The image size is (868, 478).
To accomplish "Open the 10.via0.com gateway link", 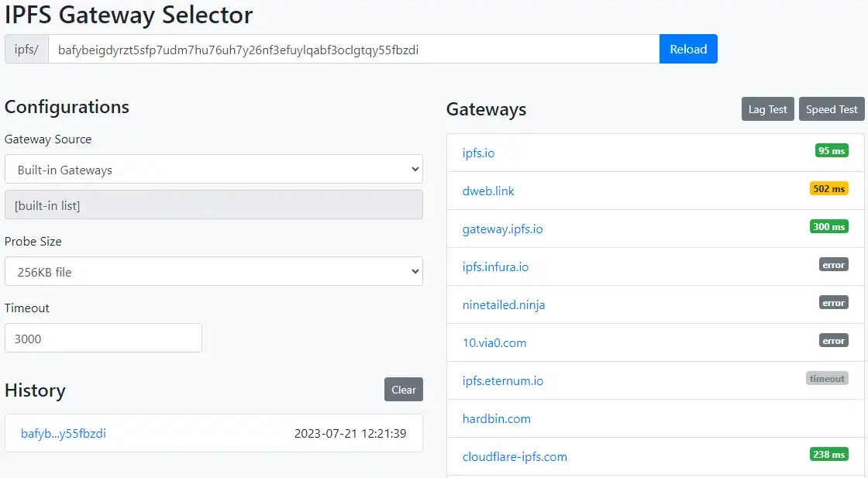I will pyautogui.click(x=494, y=343).
